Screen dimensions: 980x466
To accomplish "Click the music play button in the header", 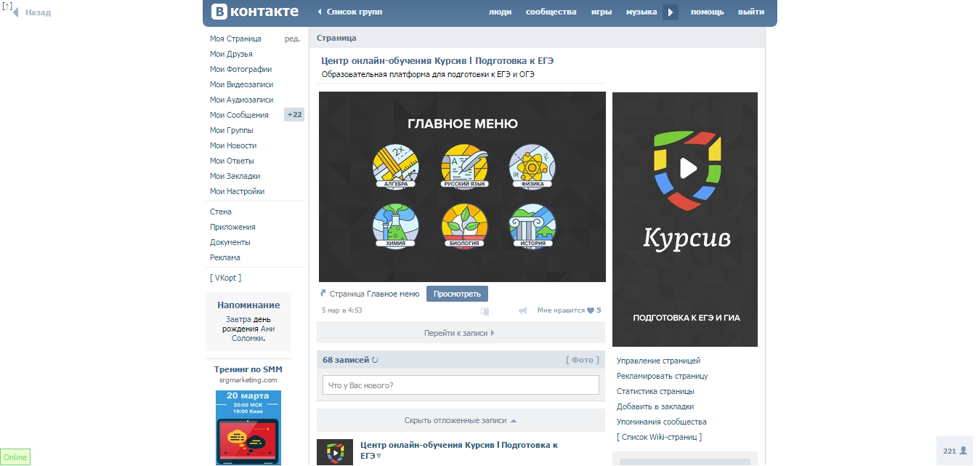I will pos(670,12).
